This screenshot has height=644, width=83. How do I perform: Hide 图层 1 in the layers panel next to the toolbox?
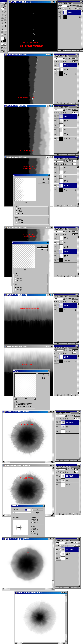pos(59,12)
